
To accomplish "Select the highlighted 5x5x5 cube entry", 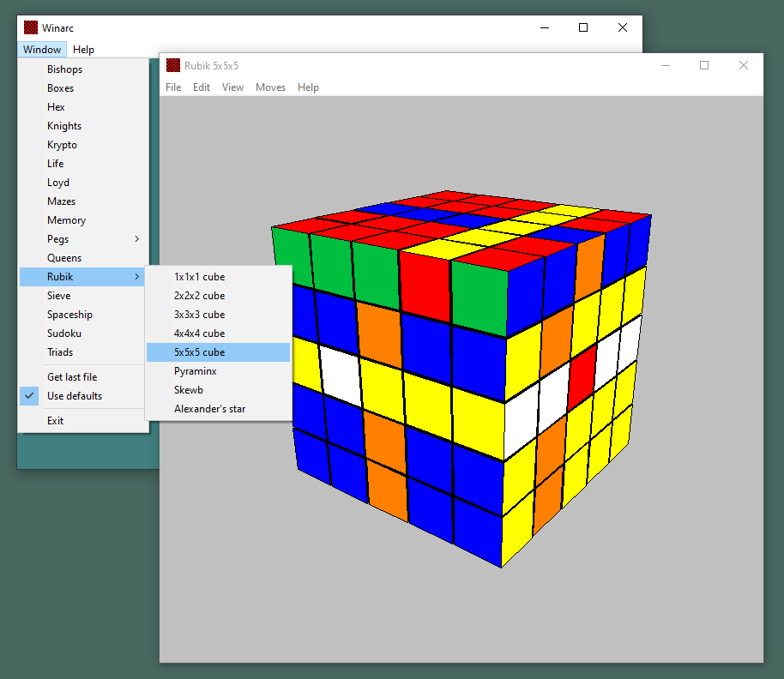I will [219, 352].
